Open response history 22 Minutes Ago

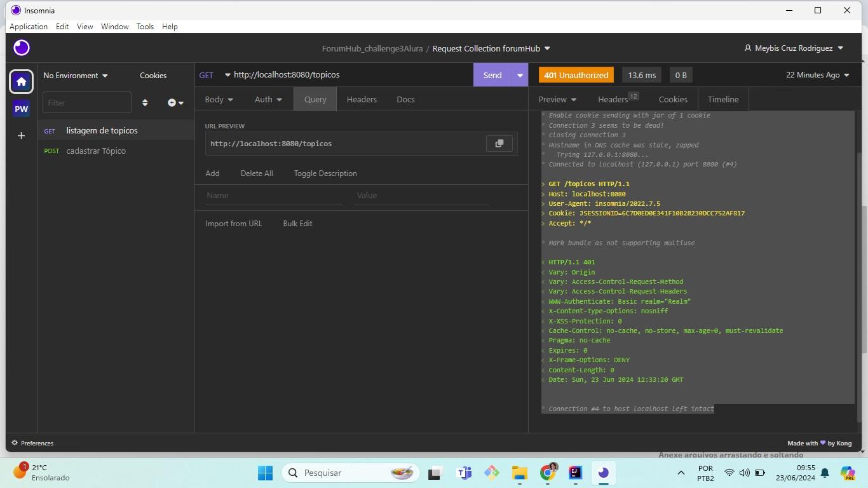coord(817,75)
